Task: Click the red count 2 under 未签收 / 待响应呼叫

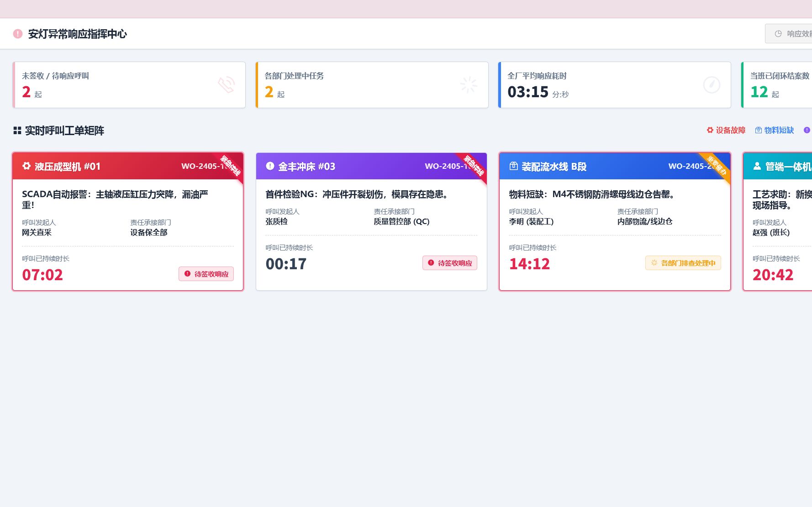Action: pyautogui.click(x=26, y=92)
